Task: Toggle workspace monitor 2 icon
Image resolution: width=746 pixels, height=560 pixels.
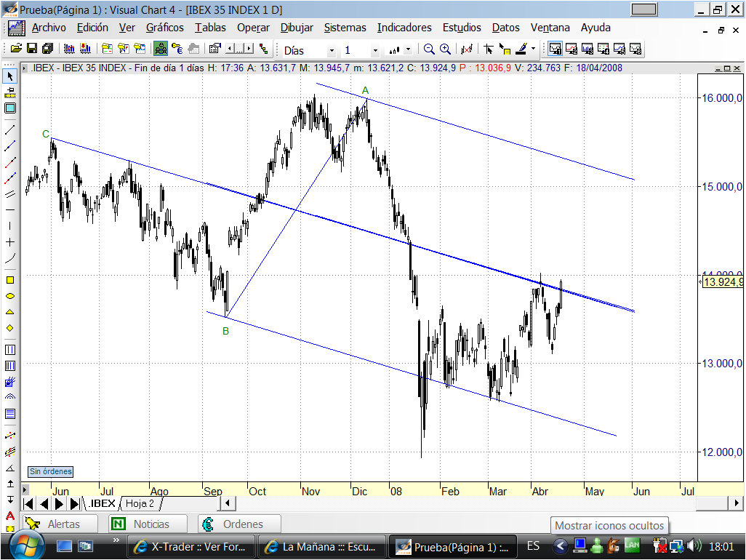Action: click(x=571, y=49)
